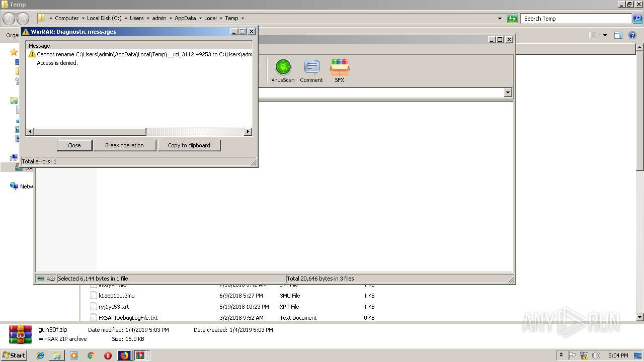Click into the Search Temp field
This screenshot has width=644, height=362.
[x=576, y=19]
